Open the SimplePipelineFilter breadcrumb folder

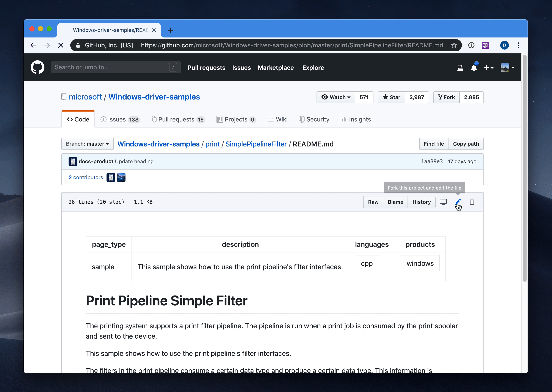tap(256, 144)
